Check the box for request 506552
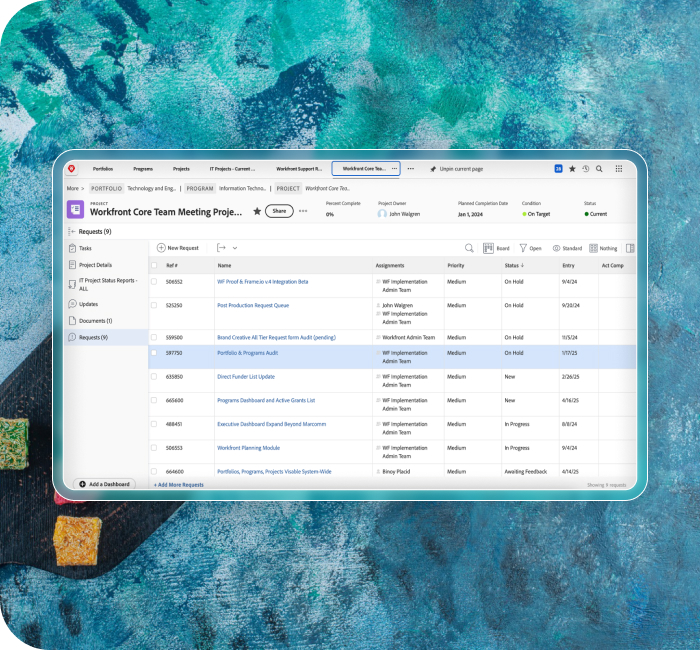This screenshot has height=650, width=700. [x=154, y=282]
